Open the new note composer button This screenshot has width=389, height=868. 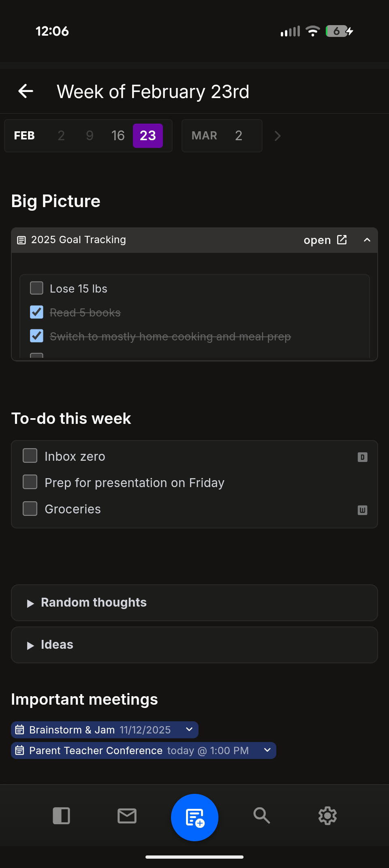tap(194, 817)
